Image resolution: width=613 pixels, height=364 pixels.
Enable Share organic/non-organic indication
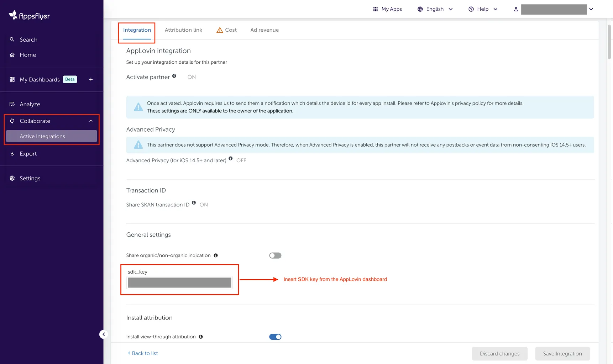275,255
